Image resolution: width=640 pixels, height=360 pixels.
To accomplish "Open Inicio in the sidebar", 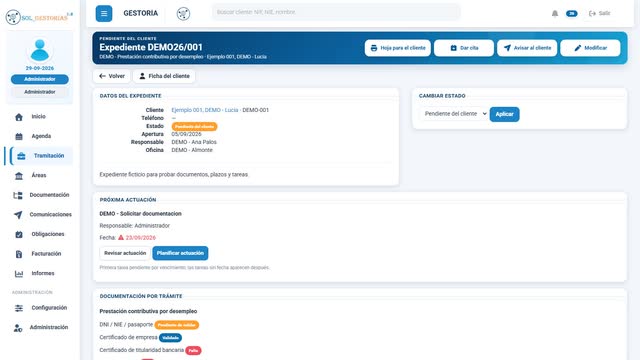I will pos(39,116).
